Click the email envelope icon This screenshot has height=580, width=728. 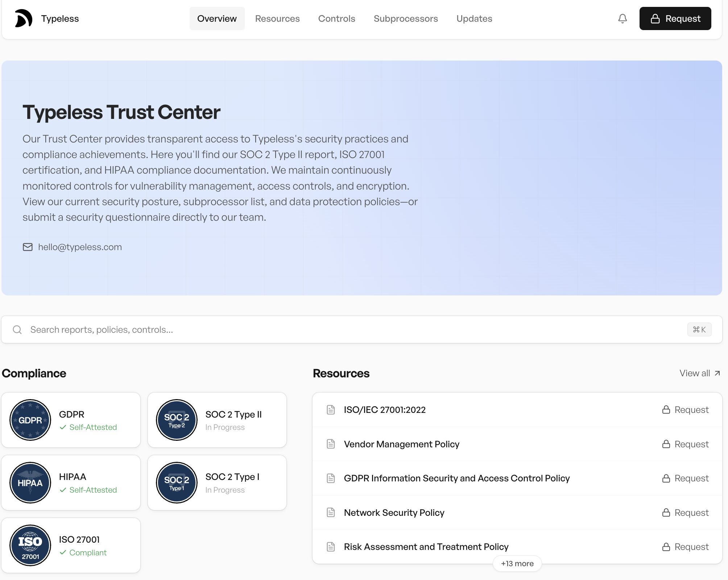tap(28, 247)
